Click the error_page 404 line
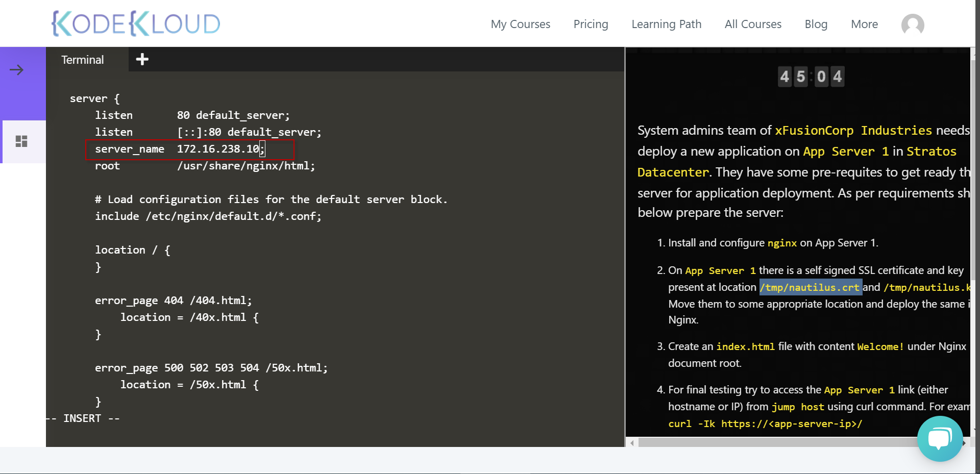 174,301
